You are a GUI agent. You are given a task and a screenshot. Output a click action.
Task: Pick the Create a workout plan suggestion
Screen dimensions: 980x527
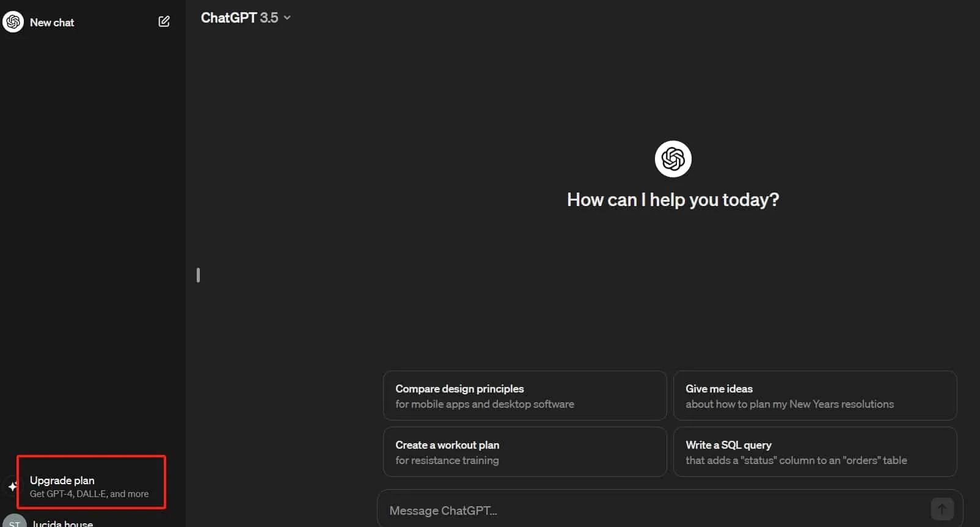pyautogui.click(x=524, y=452)
